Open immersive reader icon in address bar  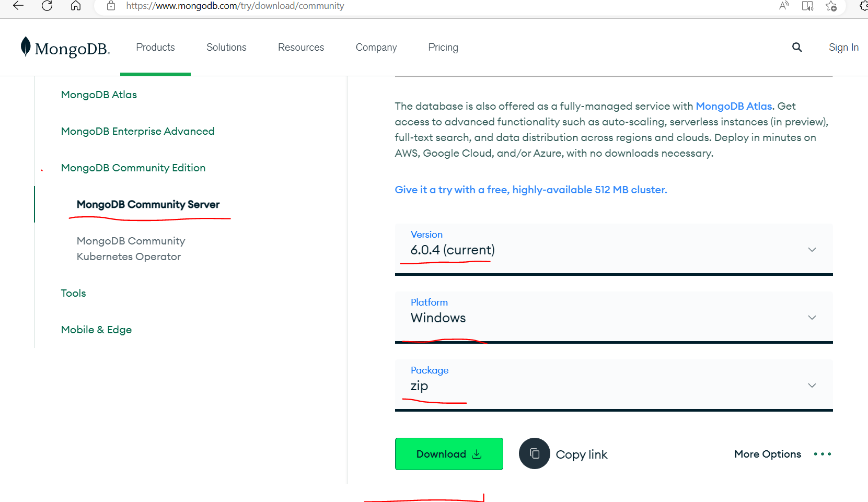click(x=807, y=6)
